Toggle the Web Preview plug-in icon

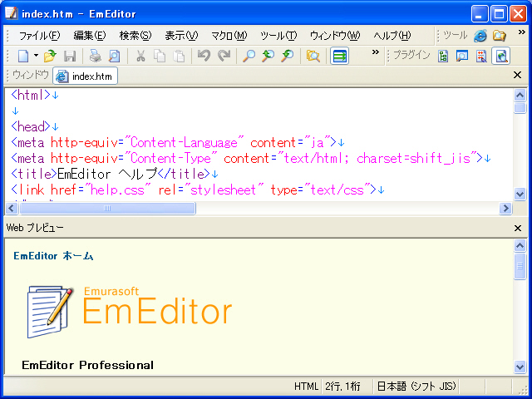click(x=500, y=56)
